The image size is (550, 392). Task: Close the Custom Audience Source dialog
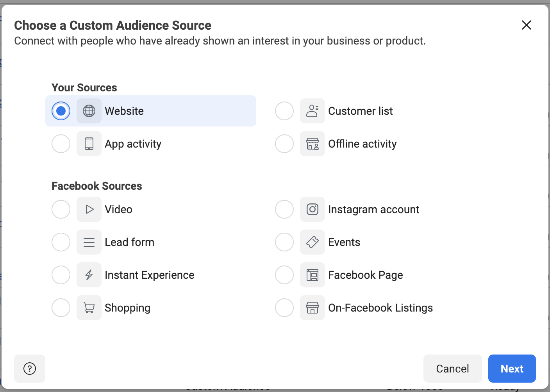pos(527,25)
